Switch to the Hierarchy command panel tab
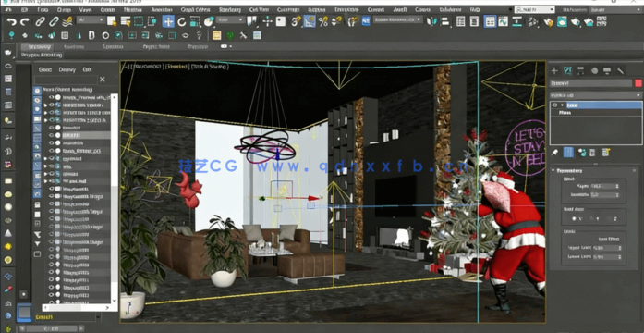Screen dimensions: 644x333 point(581,70)
